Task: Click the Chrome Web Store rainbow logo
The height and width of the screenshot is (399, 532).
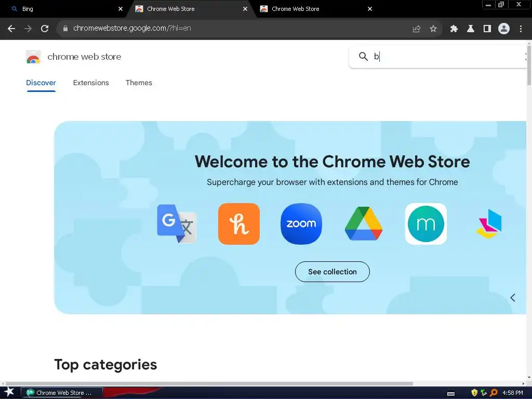Action: pos(33,57)
